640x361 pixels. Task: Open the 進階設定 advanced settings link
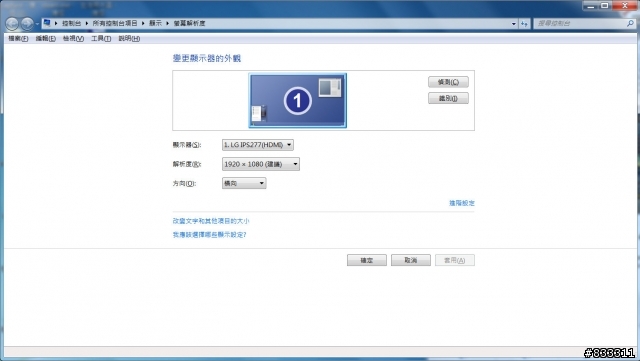click(462, 203)
